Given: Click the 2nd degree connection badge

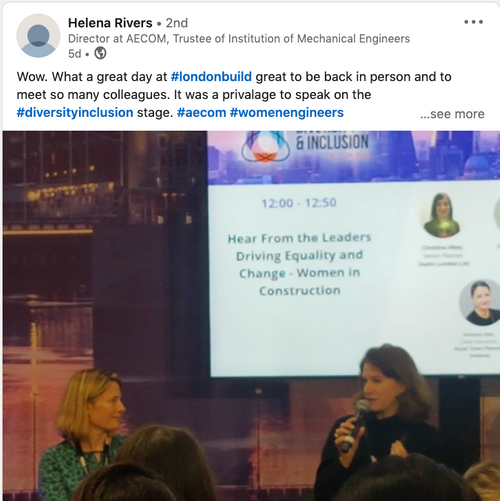Looking at the screenshot, I should pyautogui.click(x=177, y=23).
